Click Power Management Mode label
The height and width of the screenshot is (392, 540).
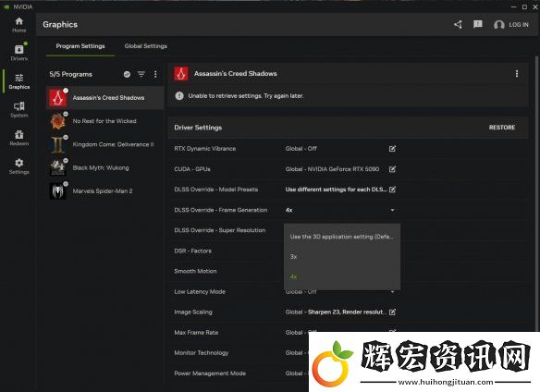210,374
